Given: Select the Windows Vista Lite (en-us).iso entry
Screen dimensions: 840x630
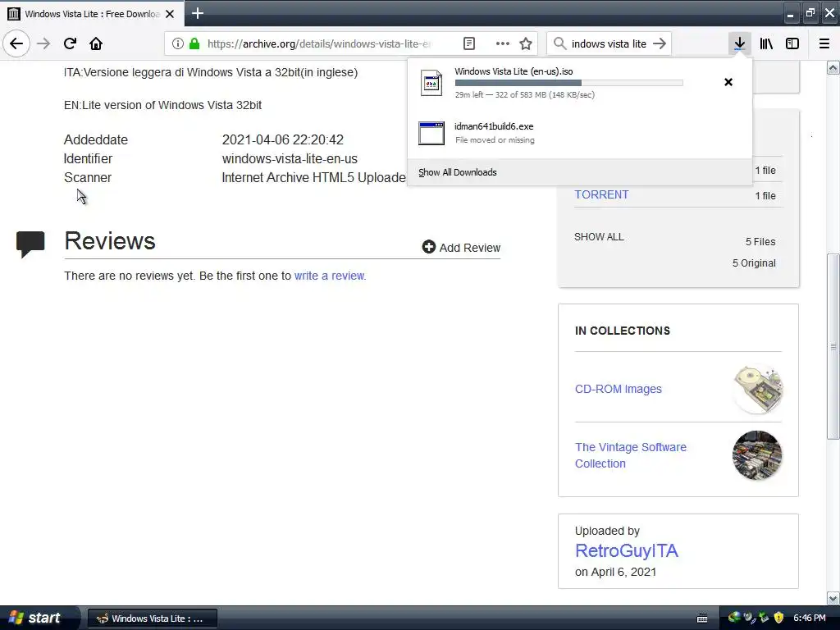Looking at the screenshot, I should (580, 83).
